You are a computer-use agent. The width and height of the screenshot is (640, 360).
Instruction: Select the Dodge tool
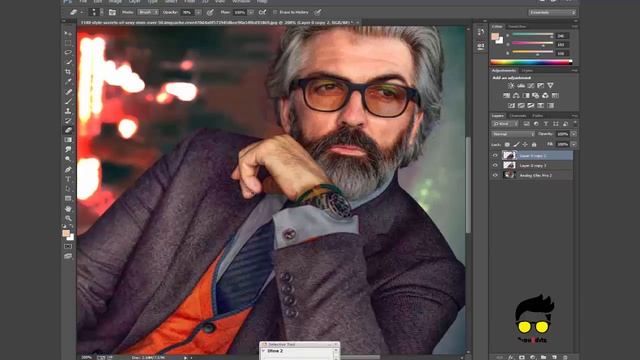[x=68, y=159]
